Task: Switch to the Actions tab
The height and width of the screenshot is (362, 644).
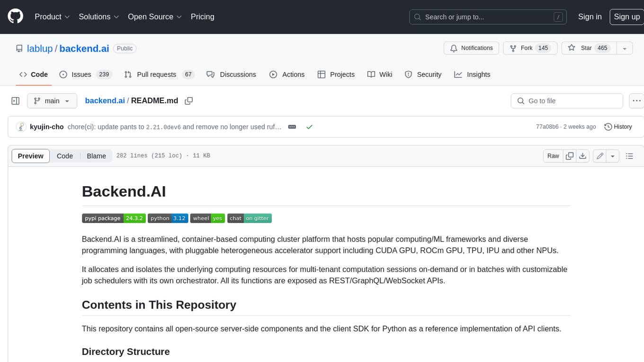Action: point(287,74)
